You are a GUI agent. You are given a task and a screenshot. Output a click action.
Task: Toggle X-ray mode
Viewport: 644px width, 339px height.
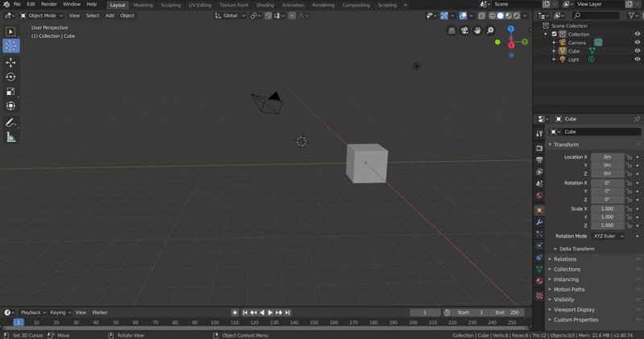[x=481, y=15]
